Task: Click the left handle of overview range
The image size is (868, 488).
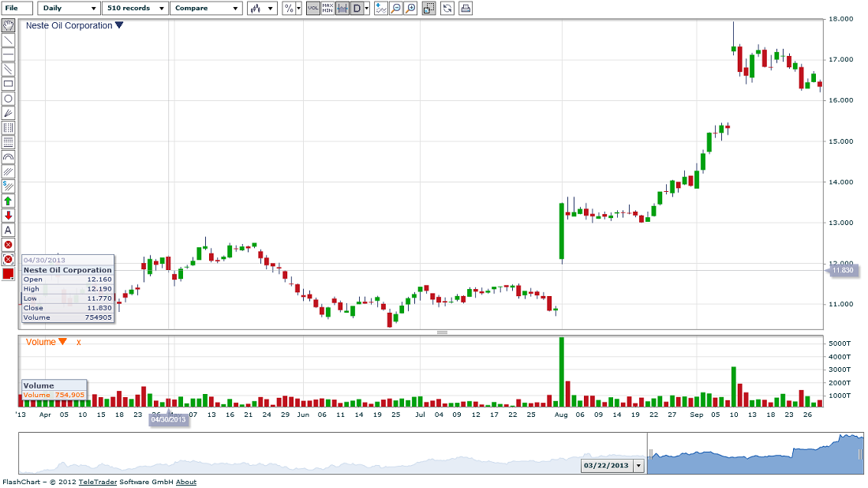Action: (x=650, y=454)
